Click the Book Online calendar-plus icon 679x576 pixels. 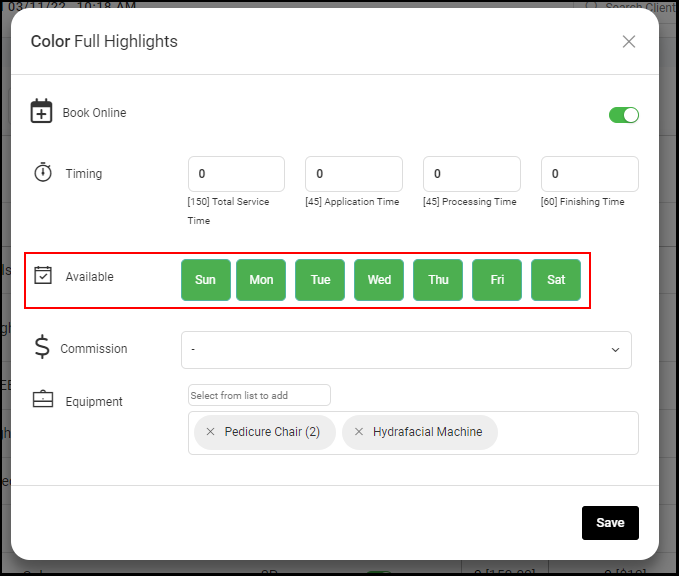click(41, 111)
